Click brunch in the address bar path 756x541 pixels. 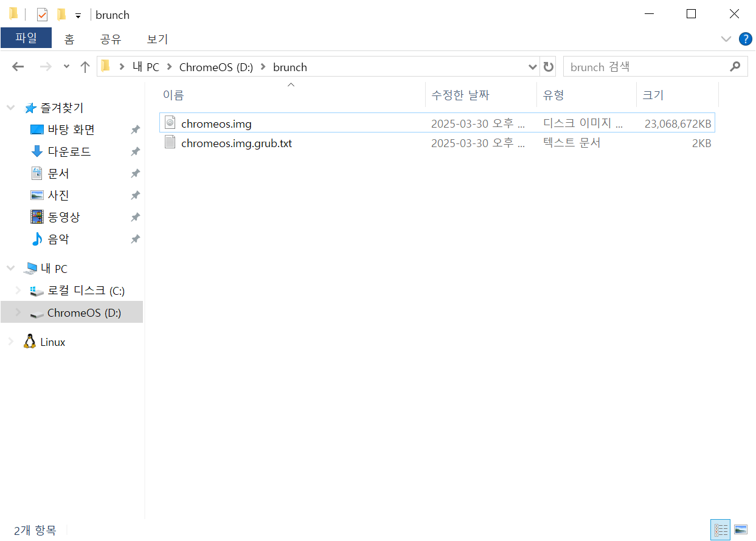pos(290,67)
